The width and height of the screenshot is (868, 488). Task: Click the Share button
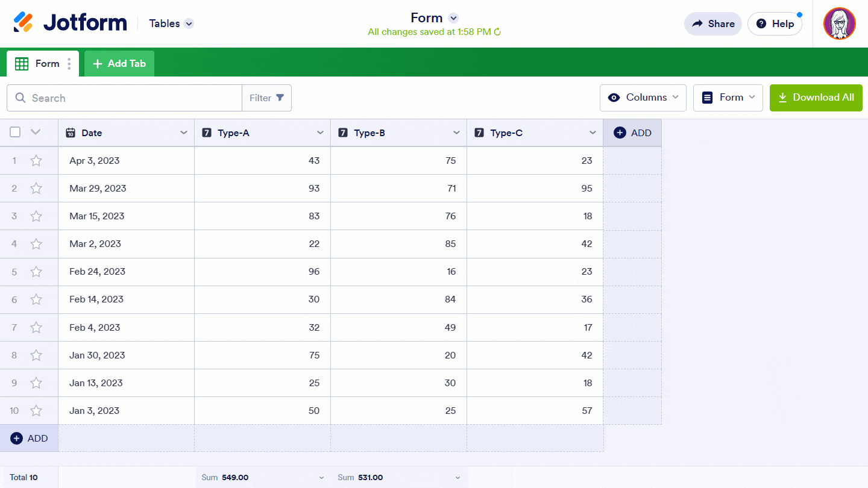click(712, 23)
